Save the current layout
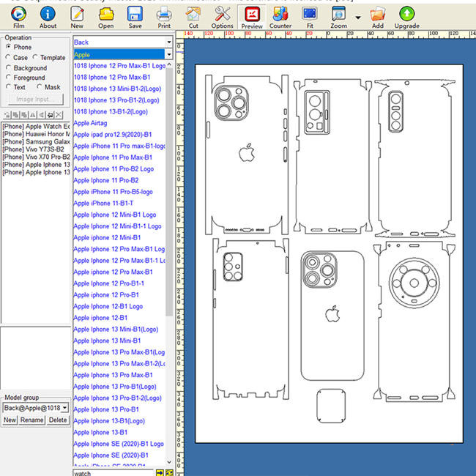The height and width of the screenshot is (476, 476). click(135, 18)
